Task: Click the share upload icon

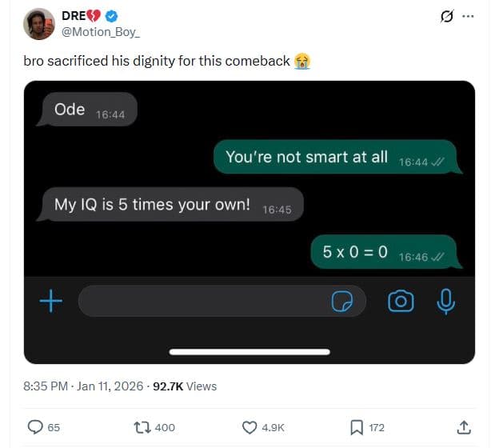Action: (x=464, y=427)
